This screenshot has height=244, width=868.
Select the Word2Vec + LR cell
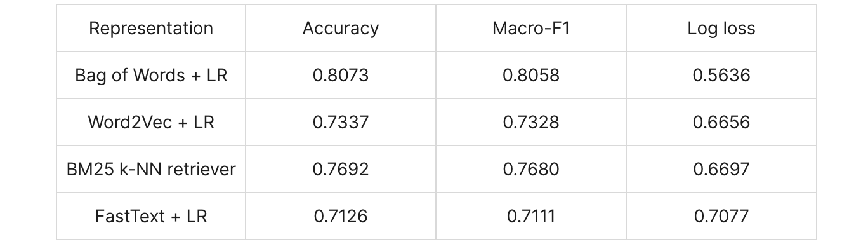point(151,122)
